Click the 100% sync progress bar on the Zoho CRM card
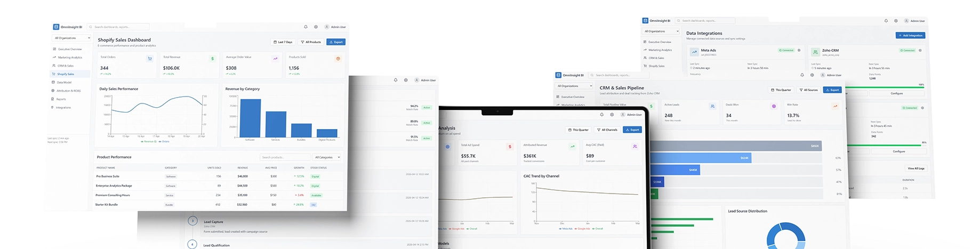980x249 pixels. click(x=885, y=87)
